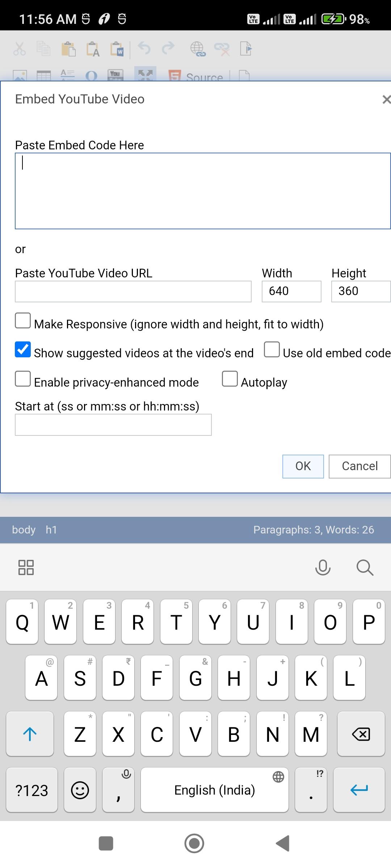Click the Cut scissors icon in toolbar
Image resolution: width=391 pixels, height=868 pixels.
click(20, 48)
